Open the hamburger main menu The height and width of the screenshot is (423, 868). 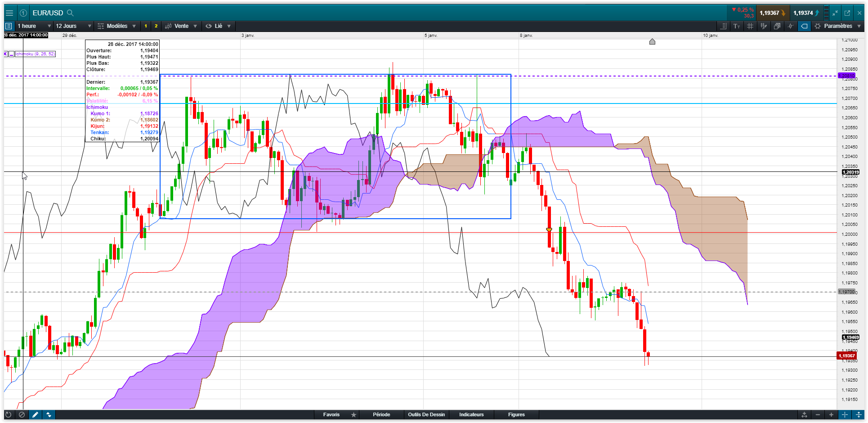[9, 13]
